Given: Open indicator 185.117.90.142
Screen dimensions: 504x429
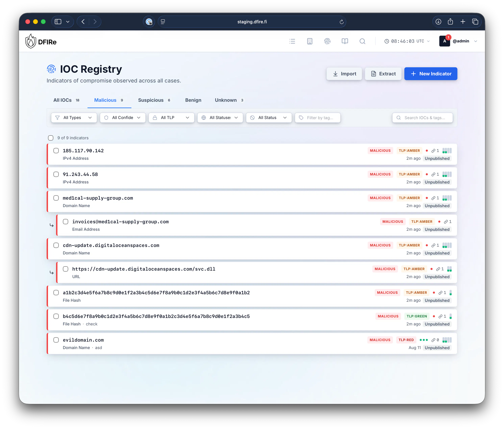Looking at the screenshot, I should (x=252, y=154).
